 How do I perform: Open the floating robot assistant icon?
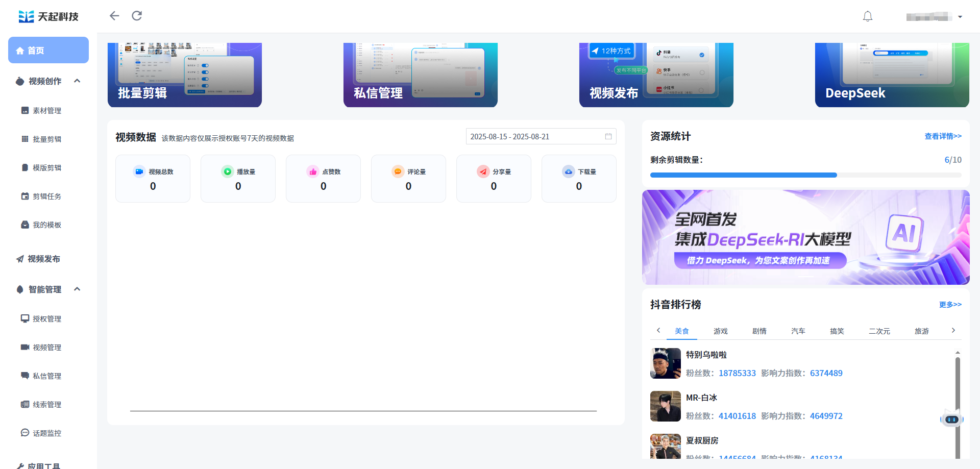(951, 419)
